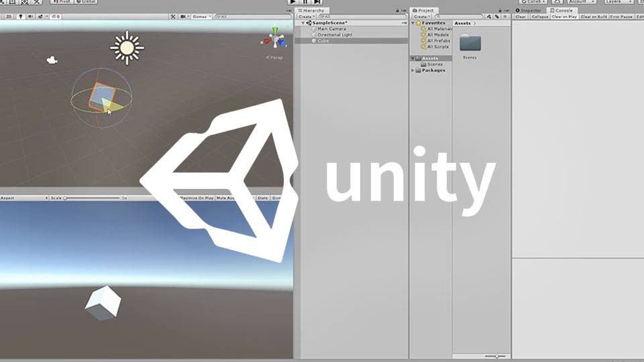The image size is (644, 362).
Task: Select the Scenes folder in project tree
Action: click(x=435, y=64)
